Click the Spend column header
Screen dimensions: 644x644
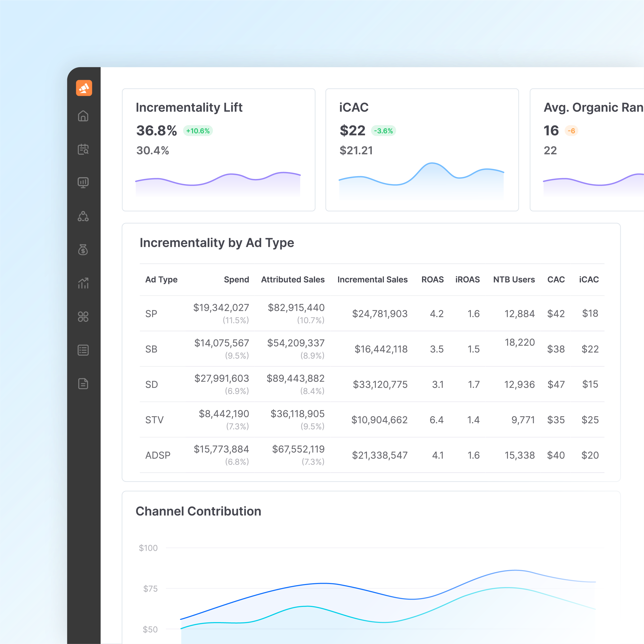click(x=236, y=279)
